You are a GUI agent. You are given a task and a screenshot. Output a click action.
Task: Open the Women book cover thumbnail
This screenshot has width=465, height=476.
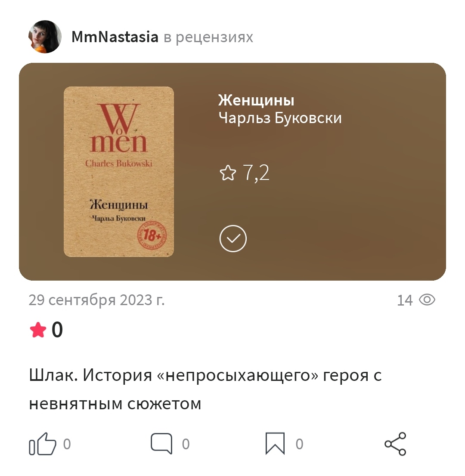119,172
